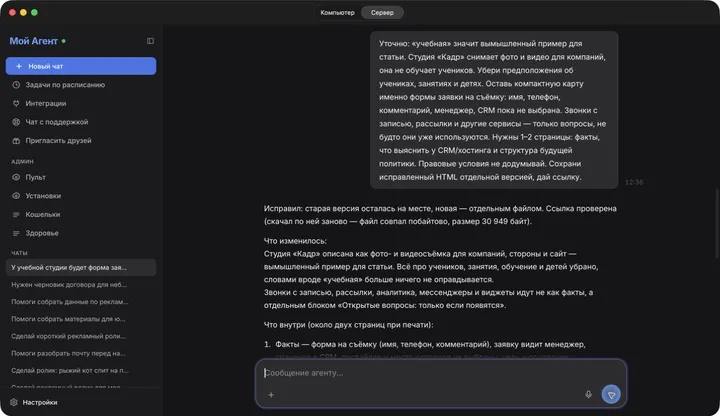
Task: Click the reply line 'Что изменилось:'
Action: pos(295,241)
